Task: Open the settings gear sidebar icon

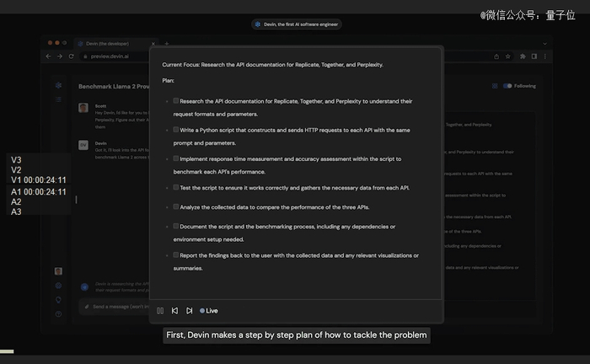Action: pyautogui.click(x=58, y=286)
